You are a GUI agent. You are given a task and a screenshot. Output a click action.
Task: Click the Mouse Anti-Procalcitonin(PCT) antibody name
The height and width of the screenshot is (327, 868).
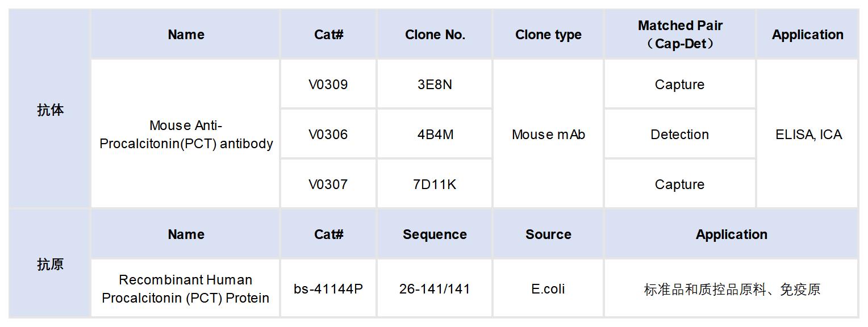tap(186, 135)
